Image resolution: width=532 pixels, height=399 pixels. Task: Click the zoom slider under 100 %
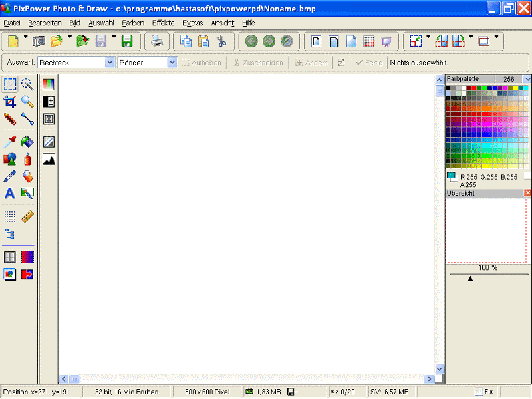471,278
